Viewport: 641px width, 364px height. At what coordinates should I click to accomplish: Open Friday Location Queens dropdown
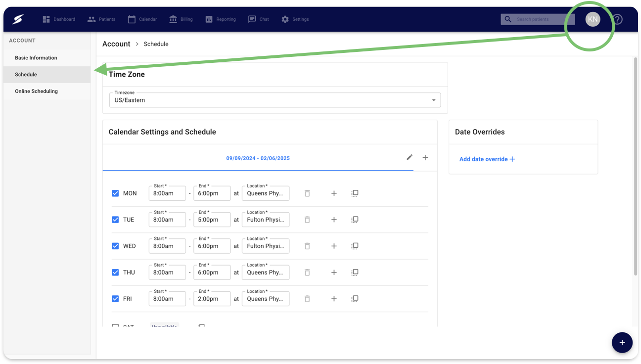coord(266,299)
